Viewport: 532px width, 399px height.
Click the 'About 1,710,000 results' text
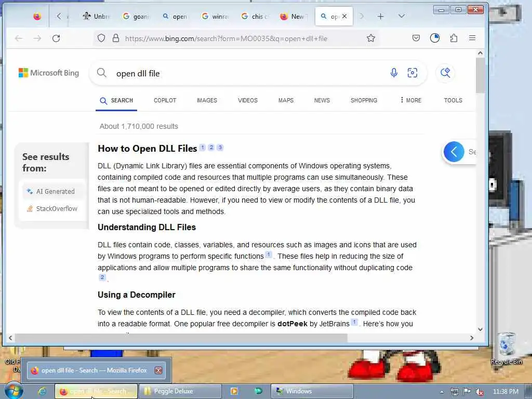(x=139, y=126)
